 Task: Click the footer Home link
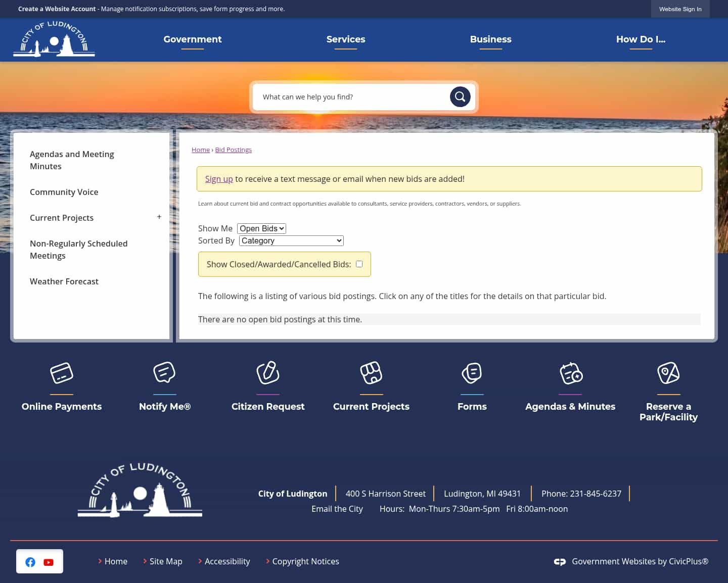pos(116,561)
